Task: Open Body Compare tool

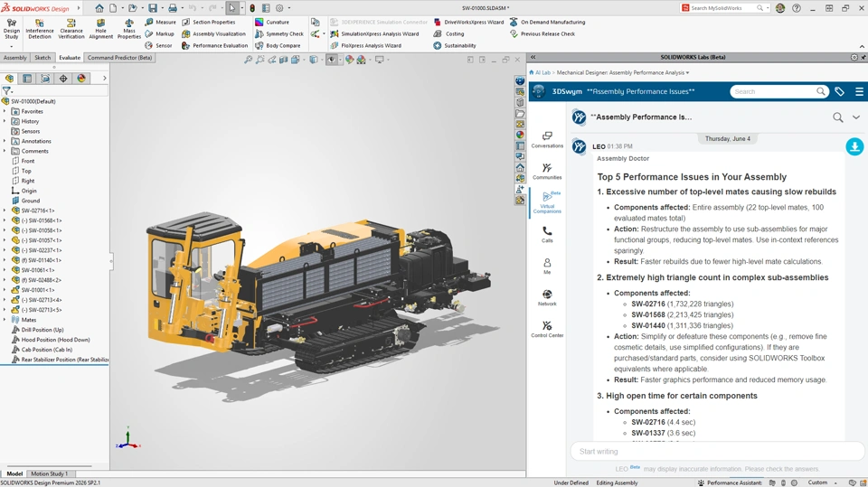Action: coord(278,45)
